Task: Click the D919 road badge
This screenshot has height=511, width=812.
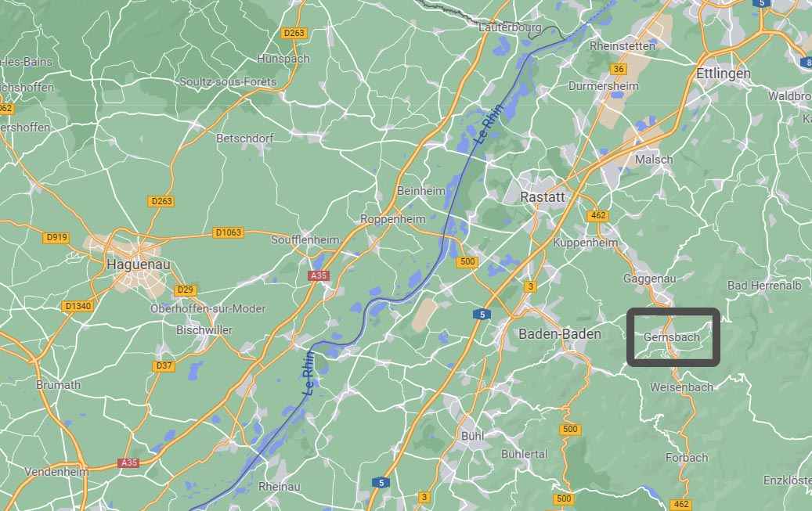Action: [56, 238]
